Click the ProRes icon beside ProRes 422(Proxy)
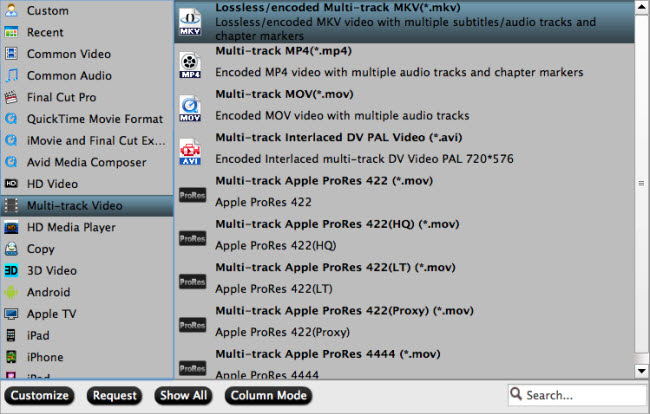The width and height of the screenshot is (650, 414). [192, 325]
